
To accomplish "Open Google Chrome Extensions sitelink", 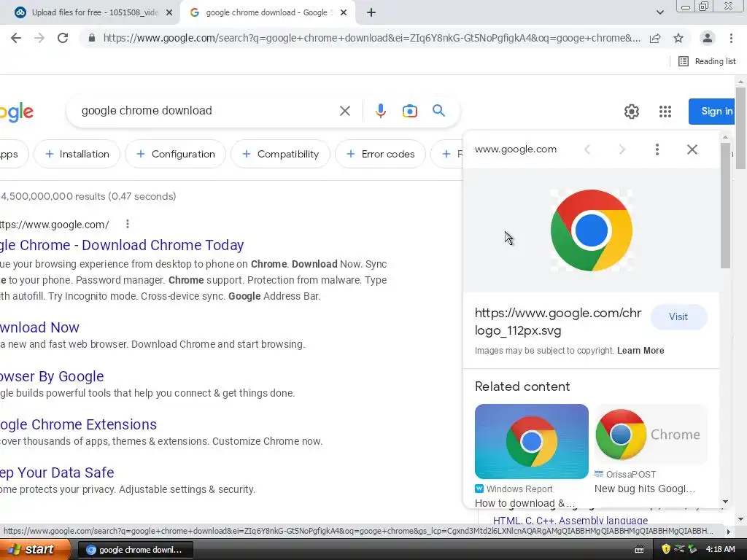I will tap(78, 424).
